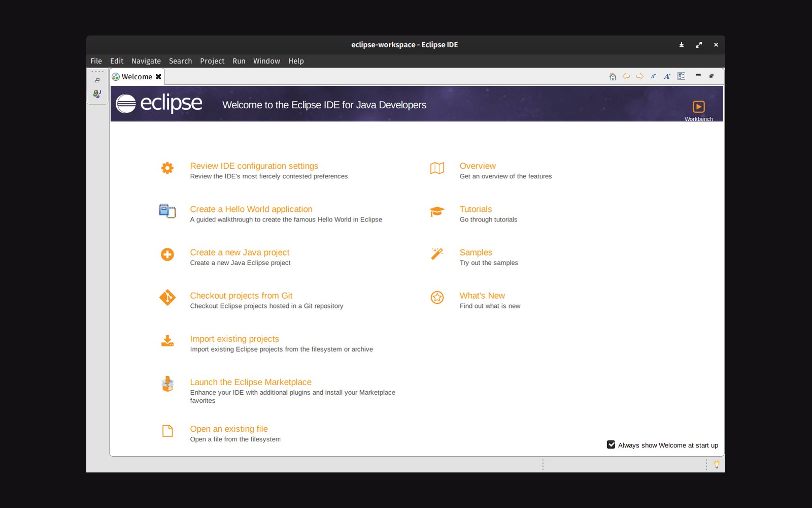812x508 pixels.
Task: Open the File menu
Action: tap(96, 61)
